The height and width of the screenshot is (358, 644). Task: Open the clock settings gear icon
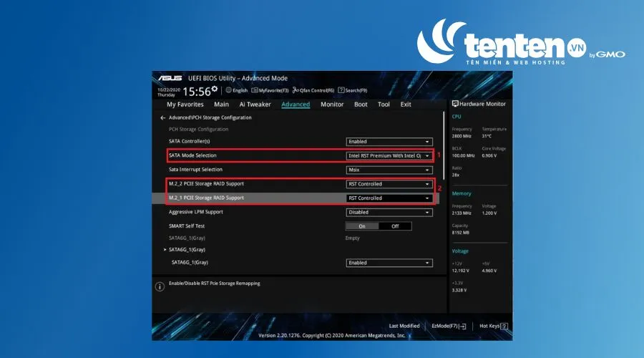click(215, 88)
